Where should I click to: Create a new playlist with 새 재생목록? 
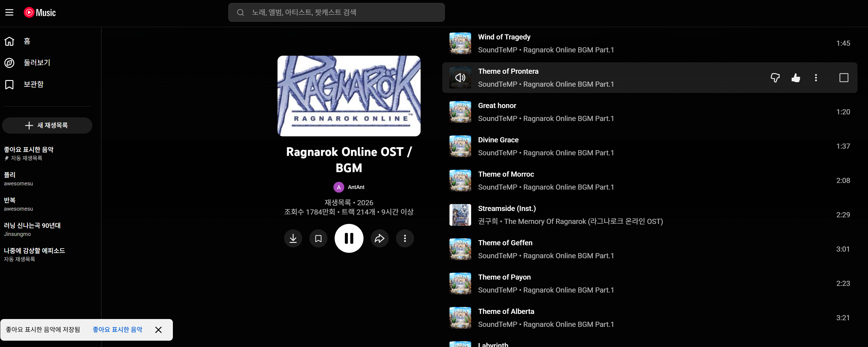(47, 125)
